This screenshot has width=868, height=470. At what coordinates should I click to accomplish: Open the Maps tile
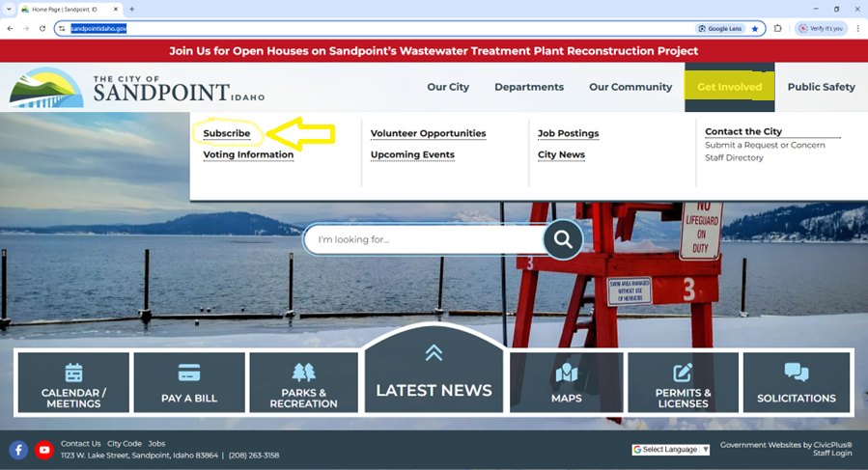(567, 383)
